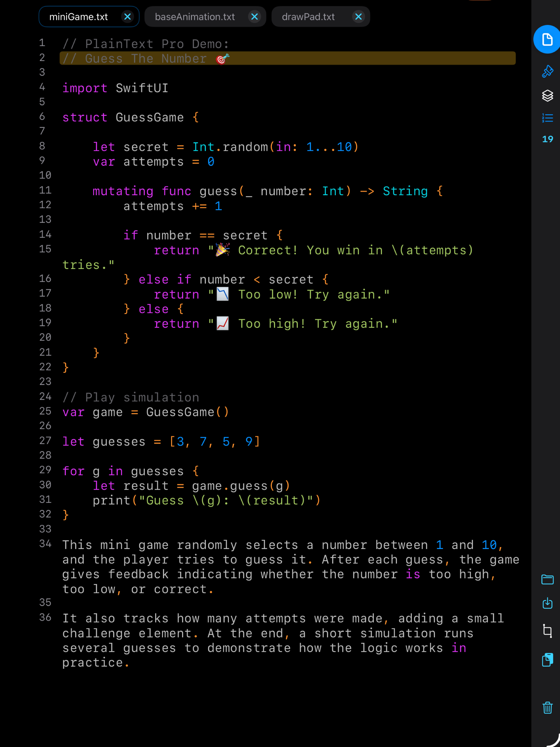Click 'var game = GuessGame()' line
Viewport: 560px width, 747px height.
coord(146,412)
